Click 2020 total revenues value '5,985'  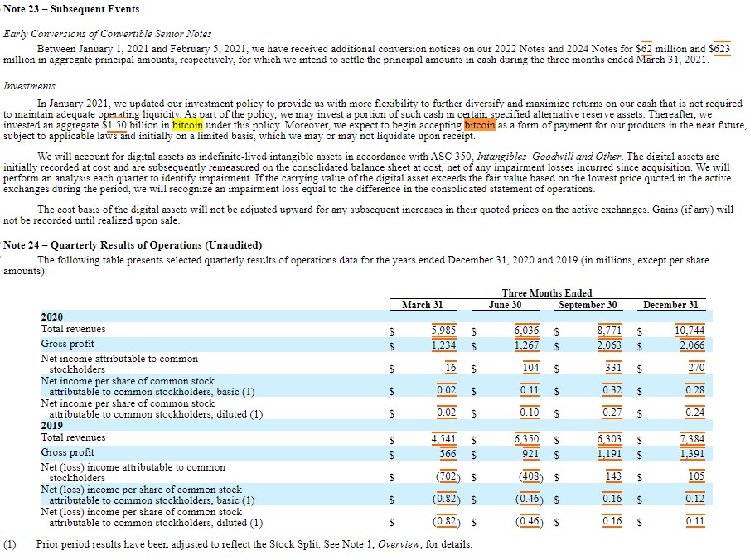443,330
